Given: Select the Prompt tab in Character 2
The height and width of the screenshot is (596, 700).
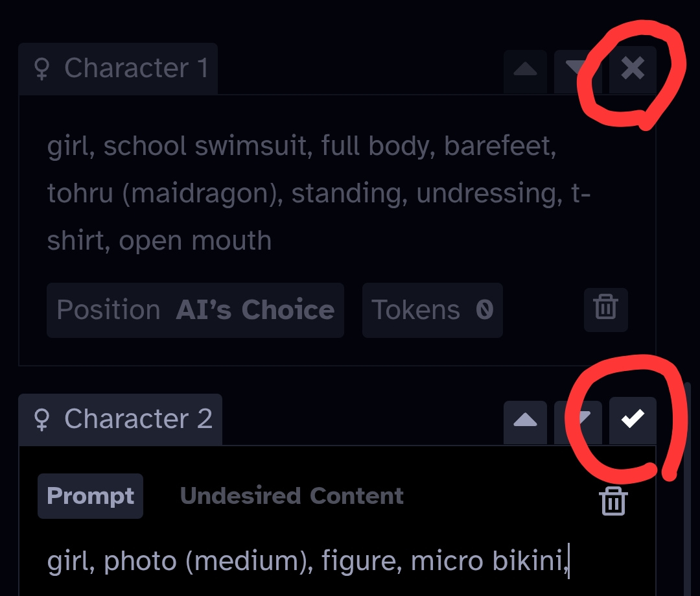Looking at the screenshot, I should pyautogui.click(x=90, y=496).
